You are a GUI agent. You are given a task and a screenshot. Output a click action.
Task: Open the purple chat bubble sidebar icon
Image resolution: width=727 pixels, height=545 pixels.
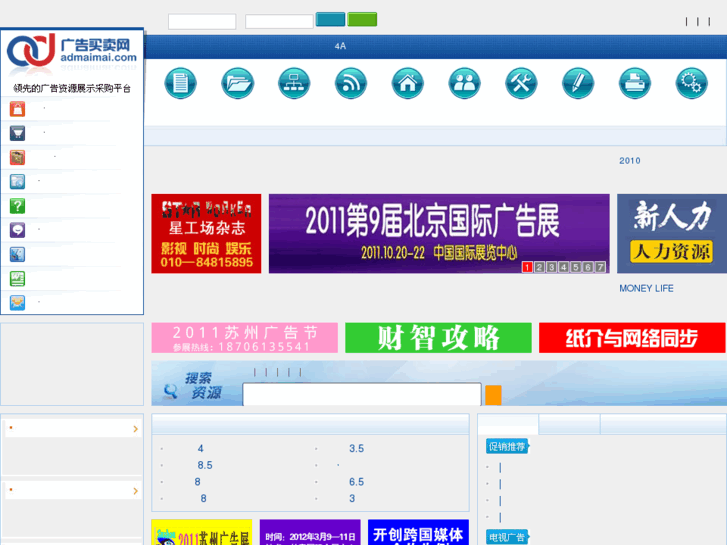coord(17,230)
